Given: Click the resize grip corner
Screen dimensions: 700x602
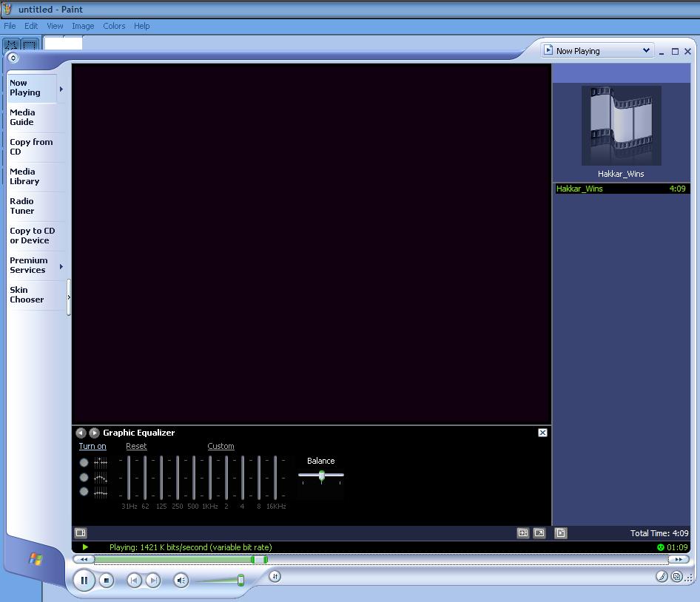Looking at the screenshot, I should 690,579.
